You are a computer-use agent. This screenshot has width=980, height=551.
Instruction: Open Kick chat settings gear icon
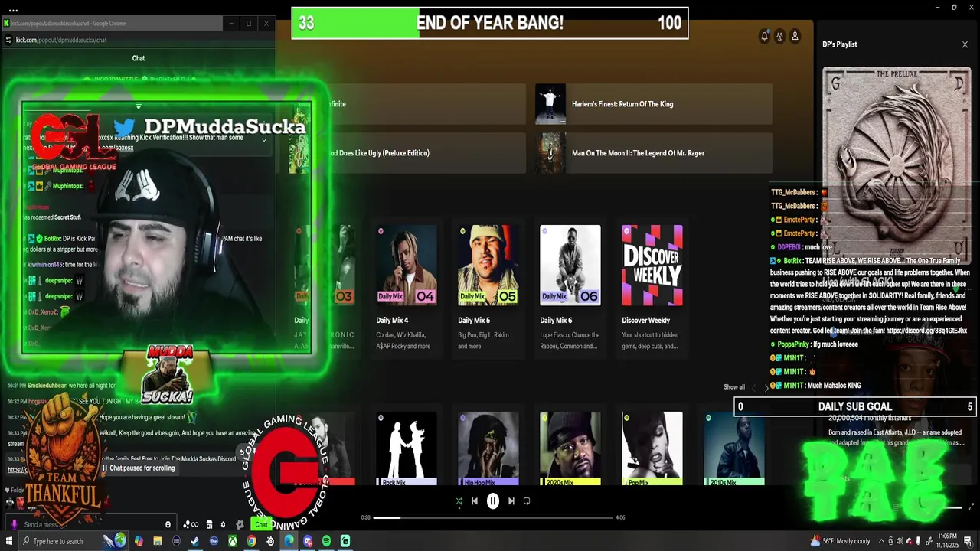coord(223,524)
